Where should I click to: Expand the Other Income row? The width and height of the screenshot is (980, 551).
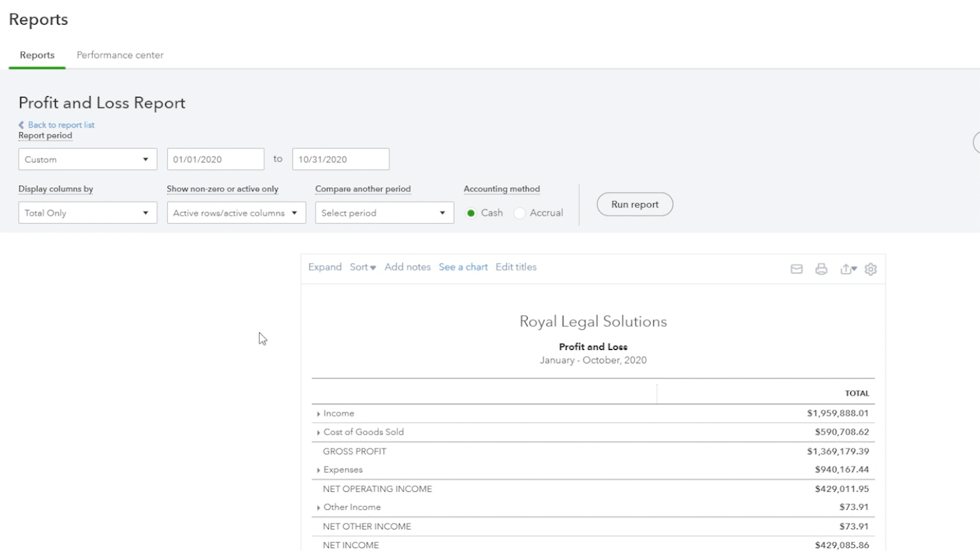point(318,508)
